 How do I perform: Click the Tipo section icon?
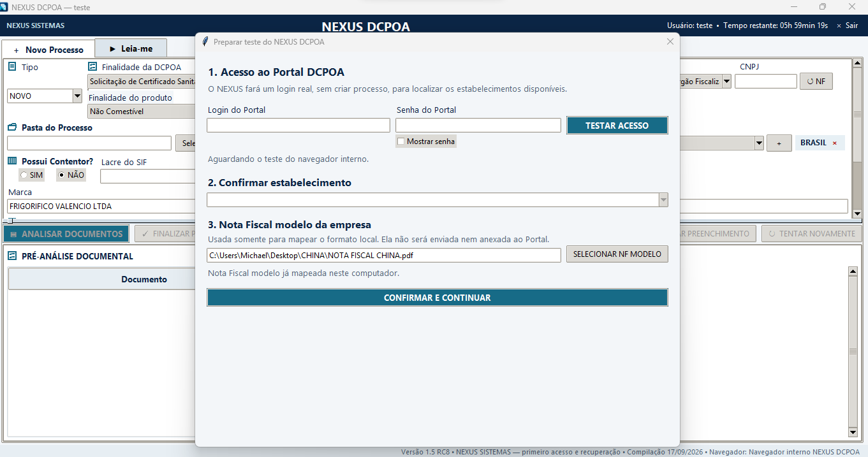(12, 66)
